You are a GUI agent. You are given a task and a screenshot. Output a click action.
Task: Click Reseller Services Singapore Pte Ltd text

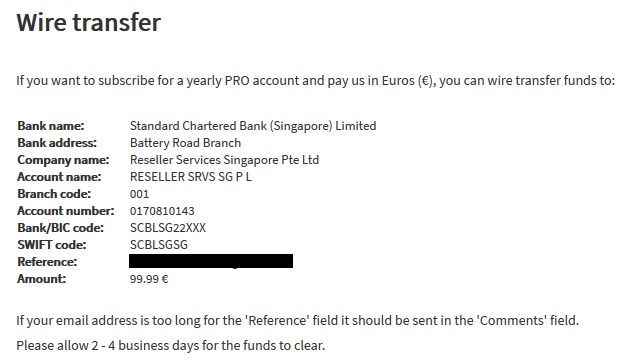click(x=224, y=160)
